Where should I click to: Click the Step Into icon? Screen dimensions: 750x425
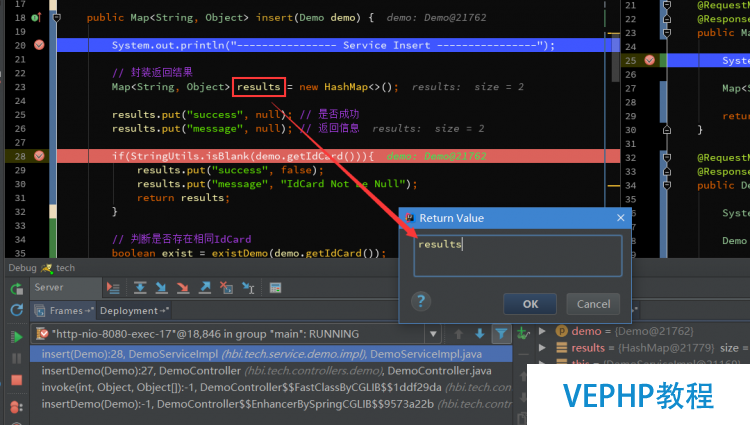tap(162, 287)
